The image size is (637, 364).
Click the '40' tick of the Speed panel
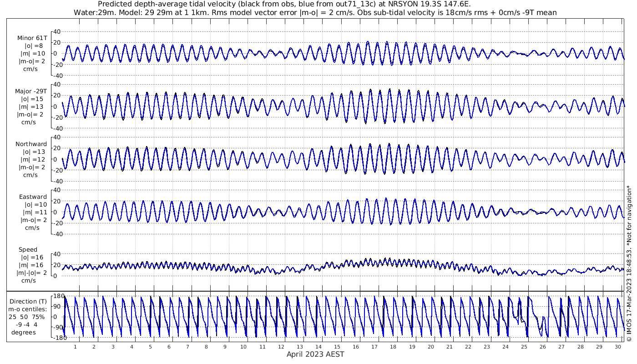tap(58, 254)
